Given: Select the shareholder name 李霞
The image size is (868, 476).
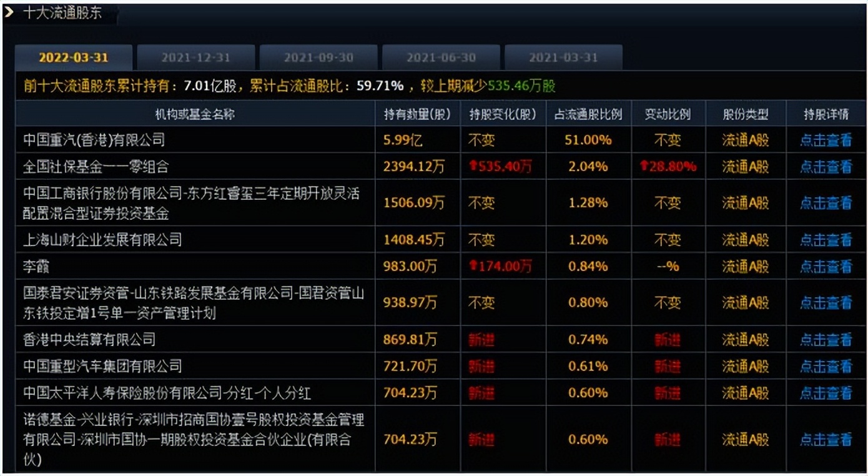Looking at the screenshot, I should tap(36, 267).
